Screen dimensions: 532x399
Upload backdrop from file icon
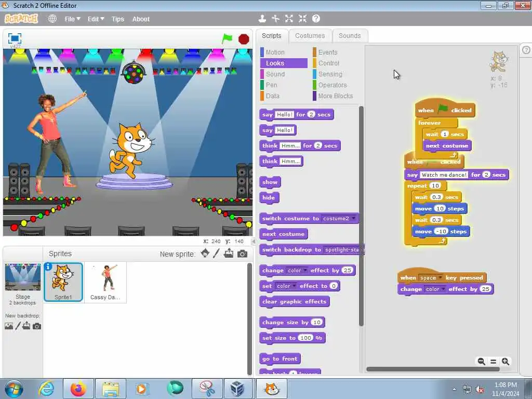26,326
